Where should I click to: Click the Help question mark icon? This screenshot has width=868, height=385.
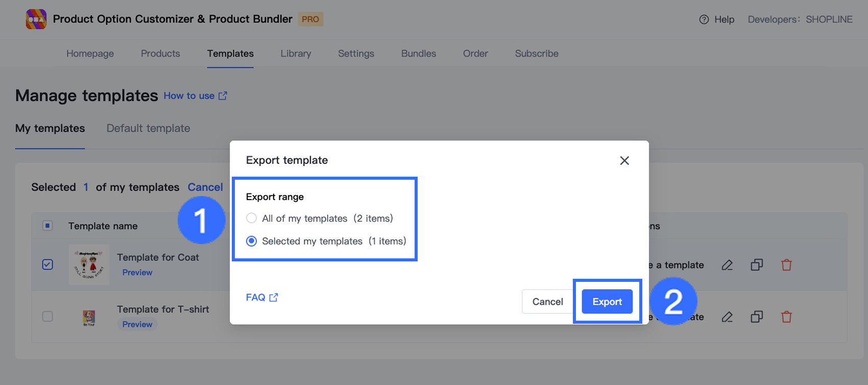pyautogui.click(x=704, y=19)
